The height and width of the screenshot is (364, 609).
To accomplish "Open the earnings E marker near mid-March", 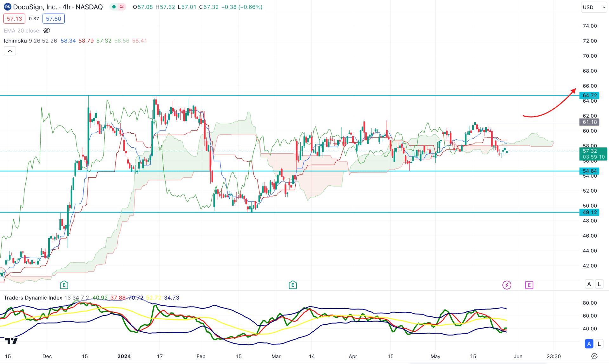I will point(293,285).
